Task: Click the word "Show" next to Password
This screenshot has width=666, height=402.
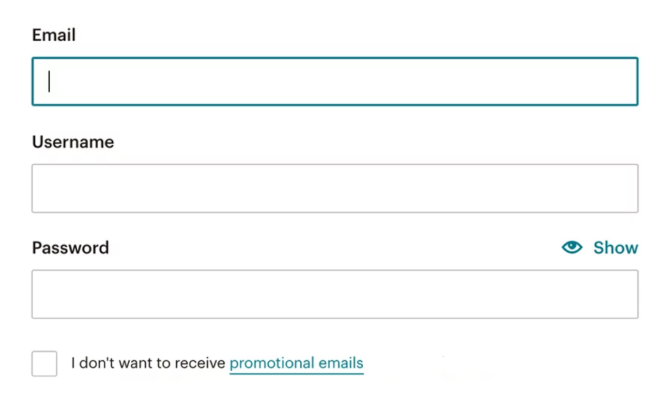Action: 615,247
